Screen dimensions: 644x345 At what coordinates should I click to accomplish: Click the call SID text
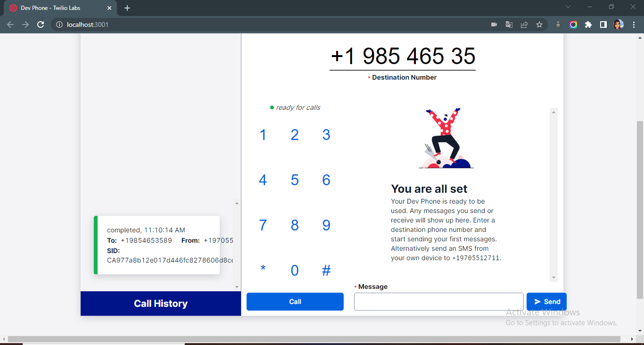tap(170, 260)
